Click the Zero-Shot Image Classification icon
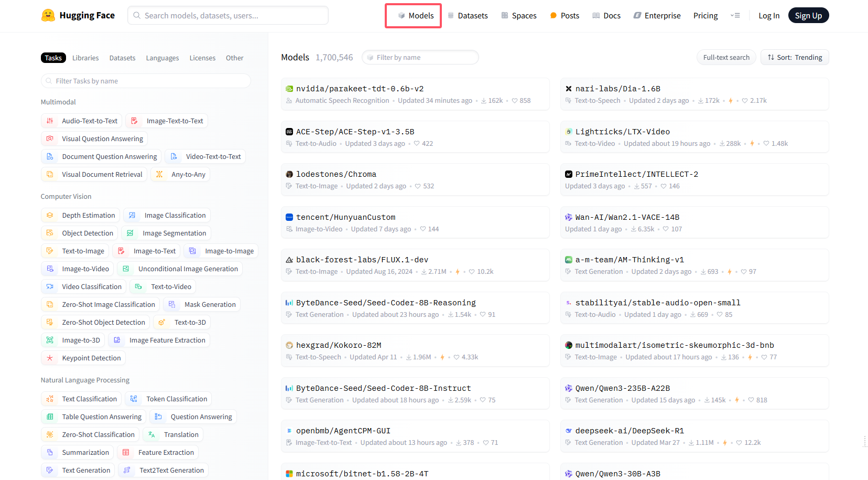 coord(50,304)
